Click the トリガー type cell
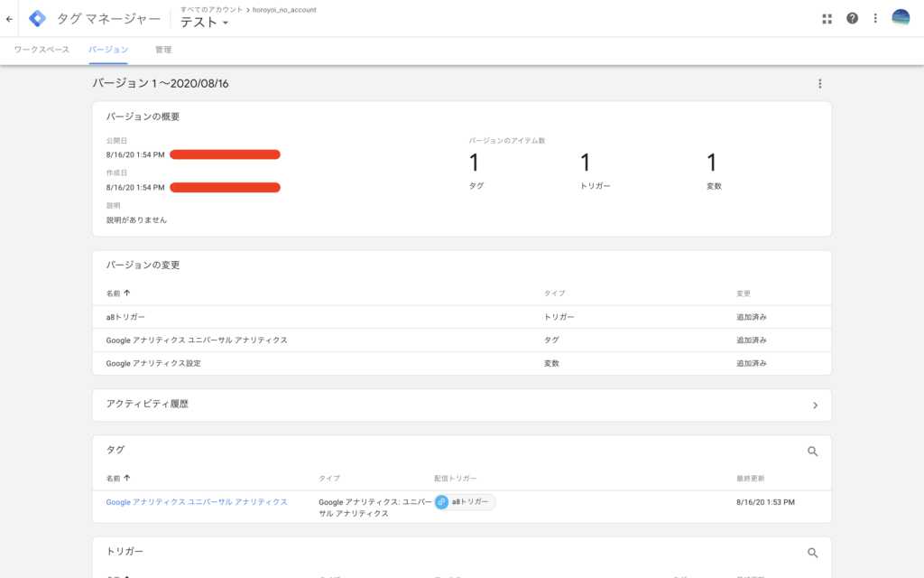 559,317
